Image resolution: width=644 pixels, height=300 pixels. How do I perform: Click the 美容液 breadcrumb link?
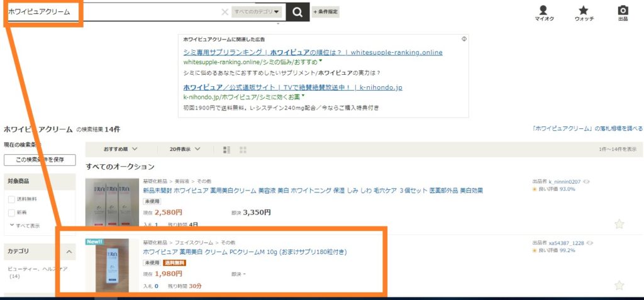(182, 181)
